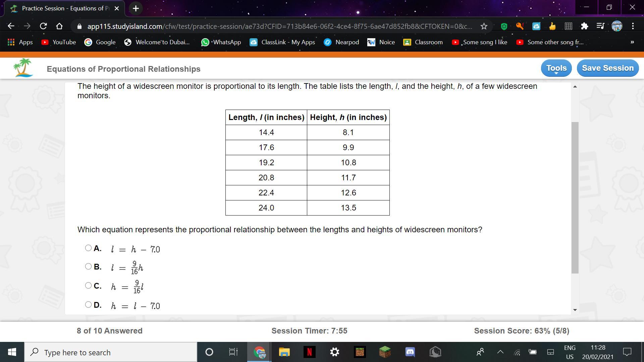Open the Chrome three-dot menu
This screenshot has width=644, height=362.
(633, 26)
